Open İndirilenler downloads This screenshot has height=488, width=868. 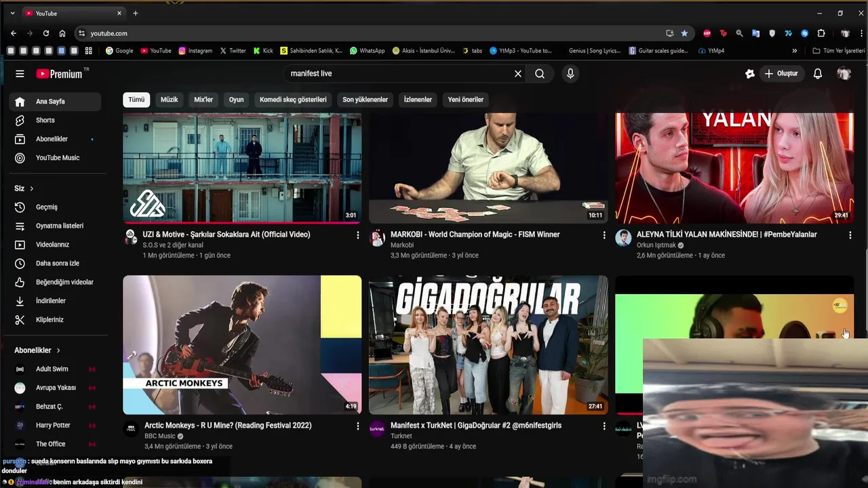pyautogui.click(x=55, y=301)
